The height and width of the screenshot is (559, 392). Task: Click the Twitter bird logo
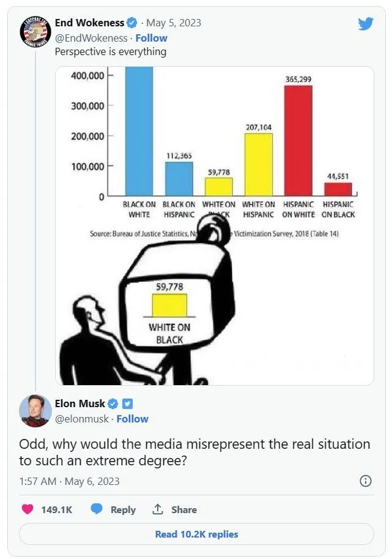(x=366, y=23)
